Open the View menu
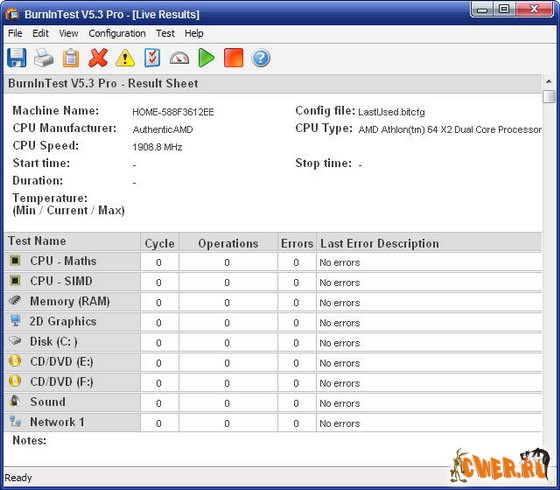560x490 pixels. coord(68,33)
